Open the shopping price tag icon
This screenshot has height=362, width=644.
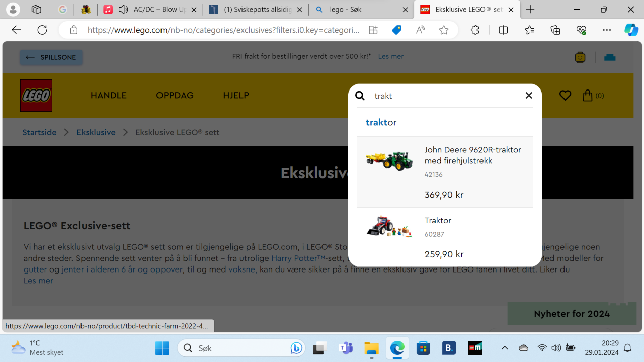(x=397, y=30)
